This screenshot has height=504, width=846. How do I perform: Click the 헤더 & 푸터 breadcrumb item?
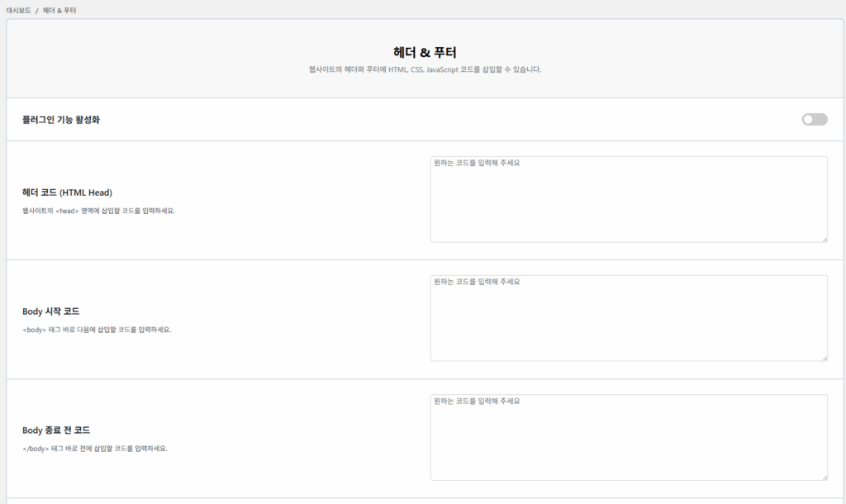59,10
